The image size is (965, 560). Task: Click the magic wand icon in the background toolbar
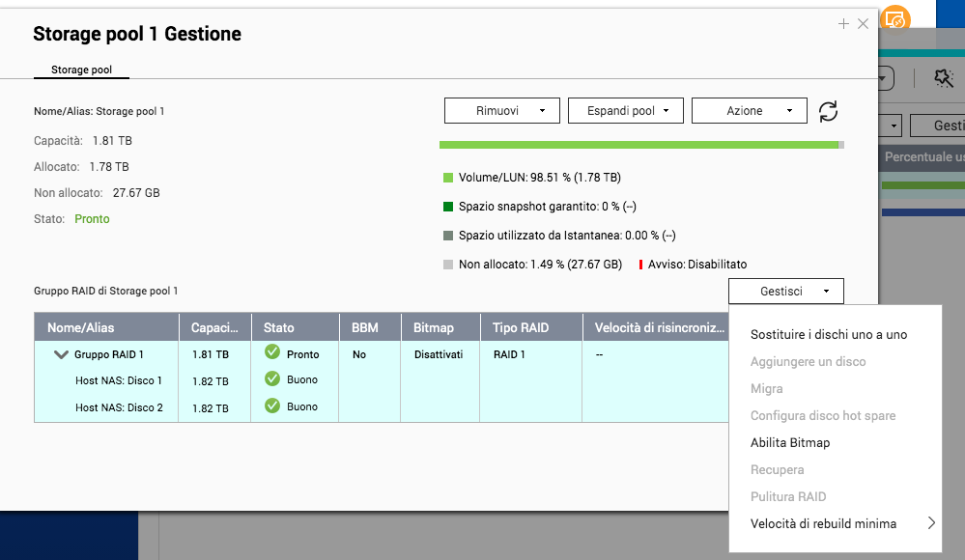943,79
